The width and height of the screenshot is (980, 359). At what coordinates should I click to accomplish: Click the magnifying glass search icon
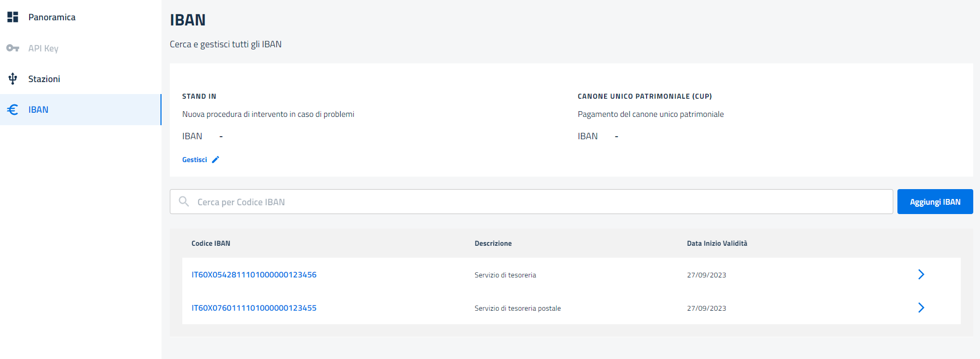point(184,202)
